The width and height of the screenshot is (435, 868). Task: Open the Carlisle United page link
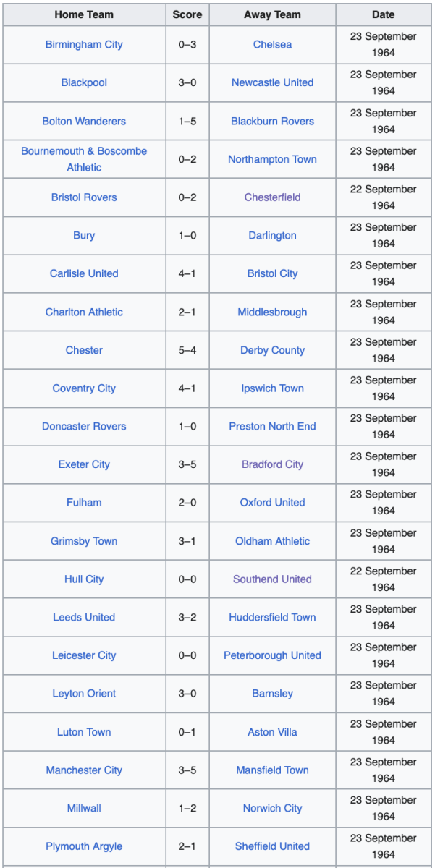click(x=84, y=274)
